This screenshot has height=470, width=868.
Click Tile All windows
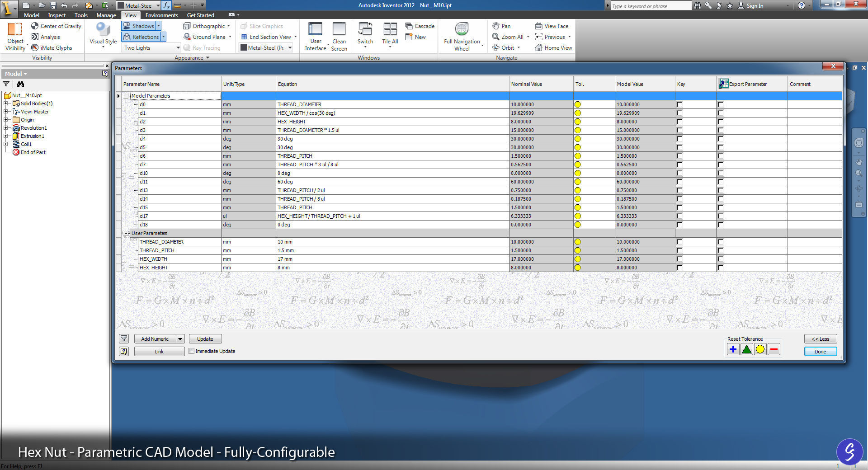[390, 34]
